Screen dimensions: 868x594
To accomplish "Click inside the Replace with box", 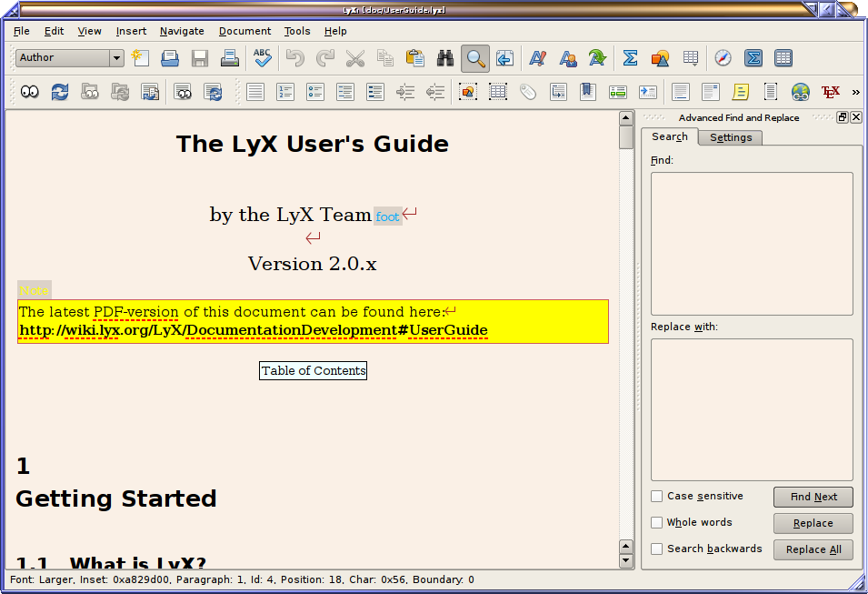I will coord(752,409).
